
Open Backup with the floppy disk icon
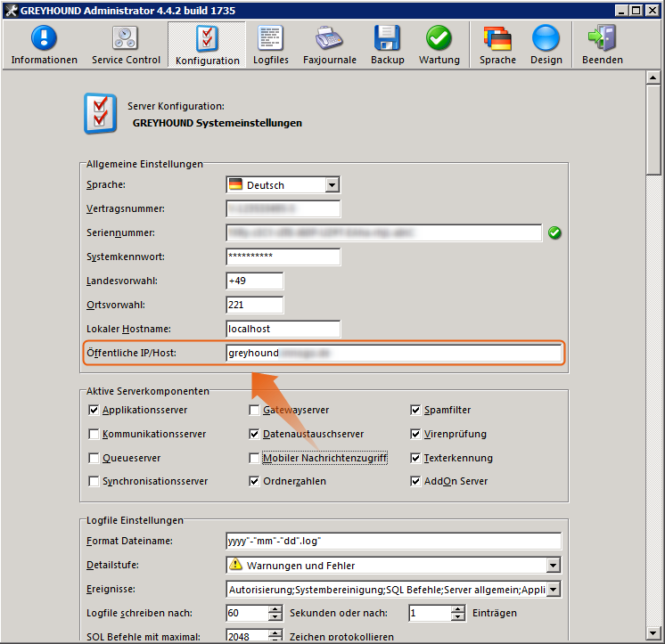pos(387,45)
